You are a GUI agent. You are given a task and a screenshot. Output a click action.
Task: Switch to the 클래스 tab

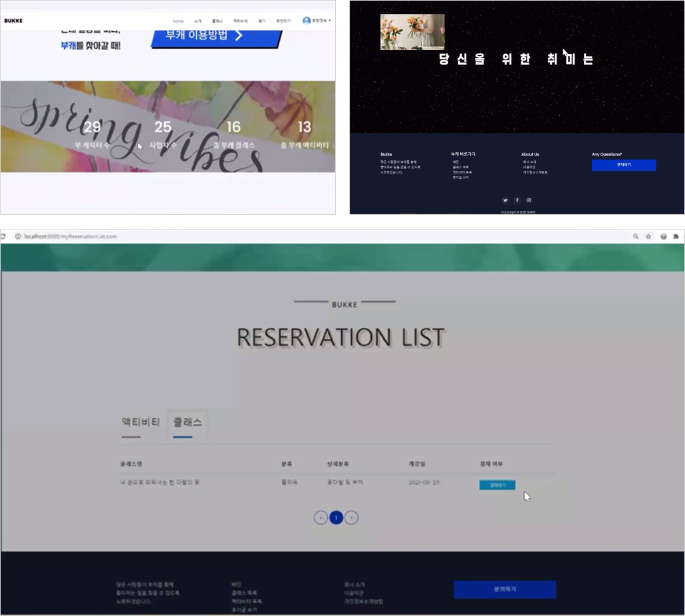pyautogui.click(x=188, y=422)
